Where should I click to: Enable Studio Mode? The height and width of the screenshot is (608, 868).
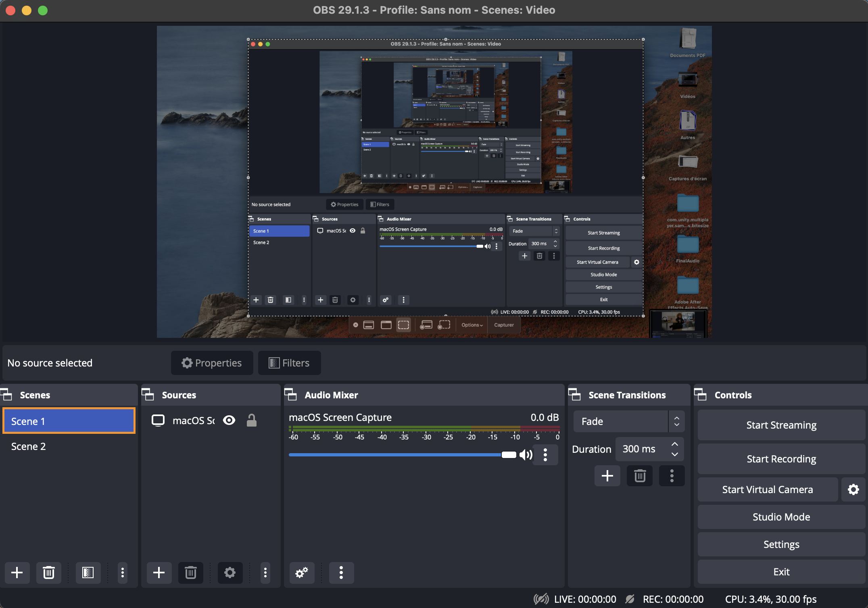781,517
